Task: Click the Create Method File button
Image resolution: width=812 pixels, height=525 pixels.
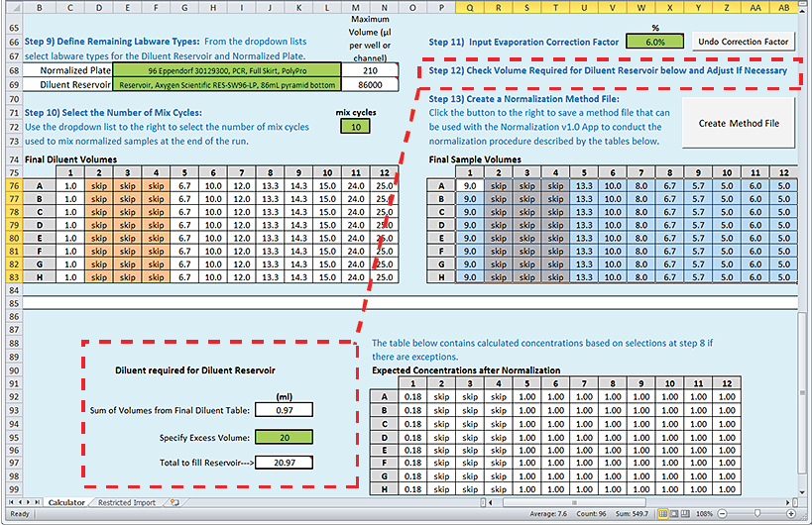Action: tap(738, 123)
